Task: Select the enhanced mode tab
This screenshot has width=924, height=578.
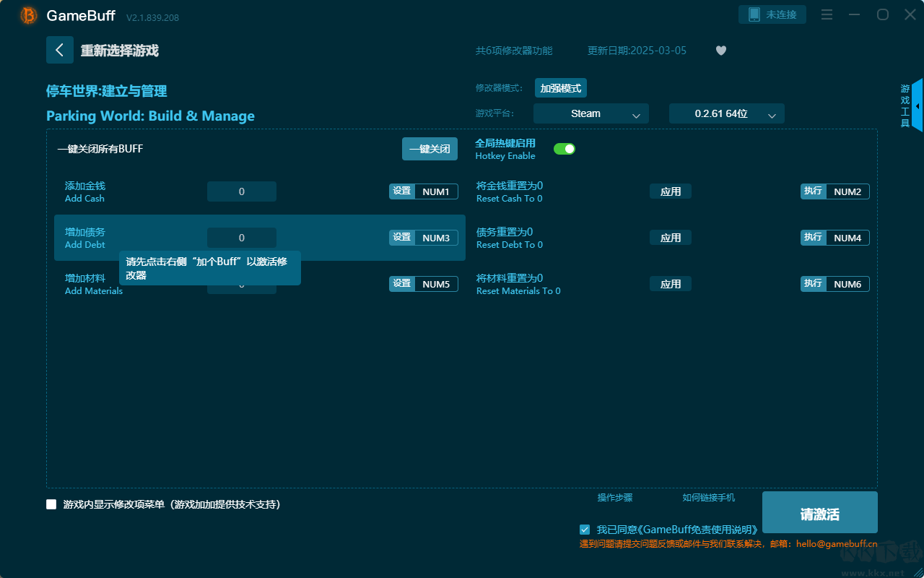Action: click(560, 88)
